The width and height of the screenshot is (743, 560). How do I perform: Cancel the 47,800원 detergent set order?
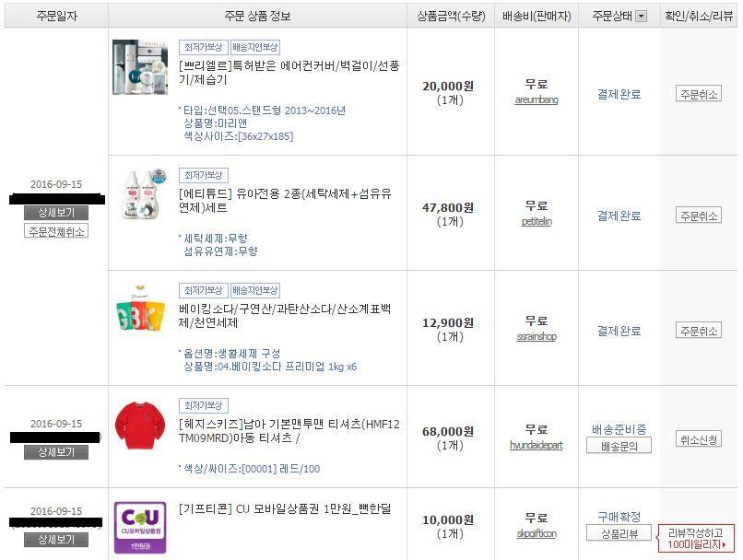699,216
